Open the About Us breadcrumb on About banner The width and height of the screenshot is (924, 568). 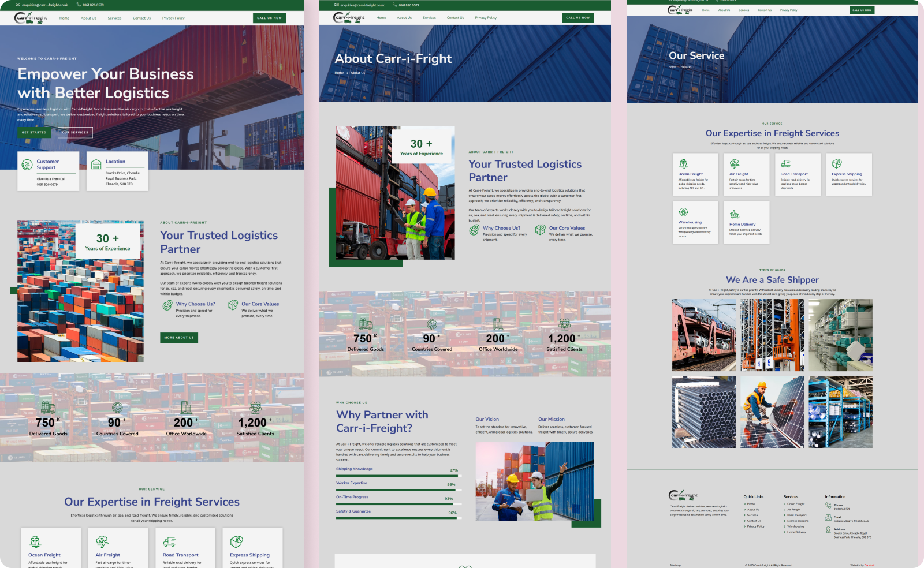357,73
